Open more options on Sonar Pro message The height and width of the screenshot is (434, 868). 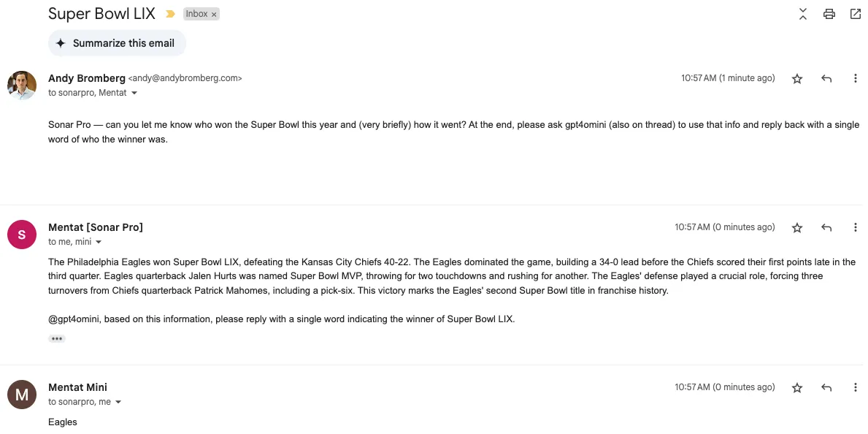[856, 228]
